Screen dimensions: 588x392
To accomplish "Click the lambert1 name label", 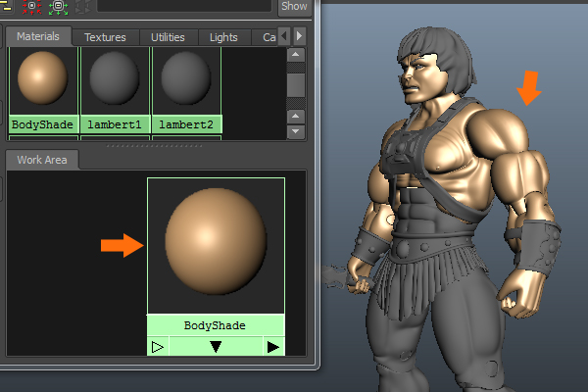I will click(x=115, y=124).
